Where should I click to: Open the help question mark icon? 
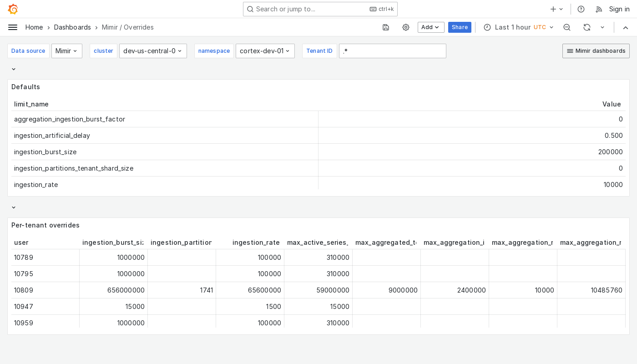pos(581,9)
